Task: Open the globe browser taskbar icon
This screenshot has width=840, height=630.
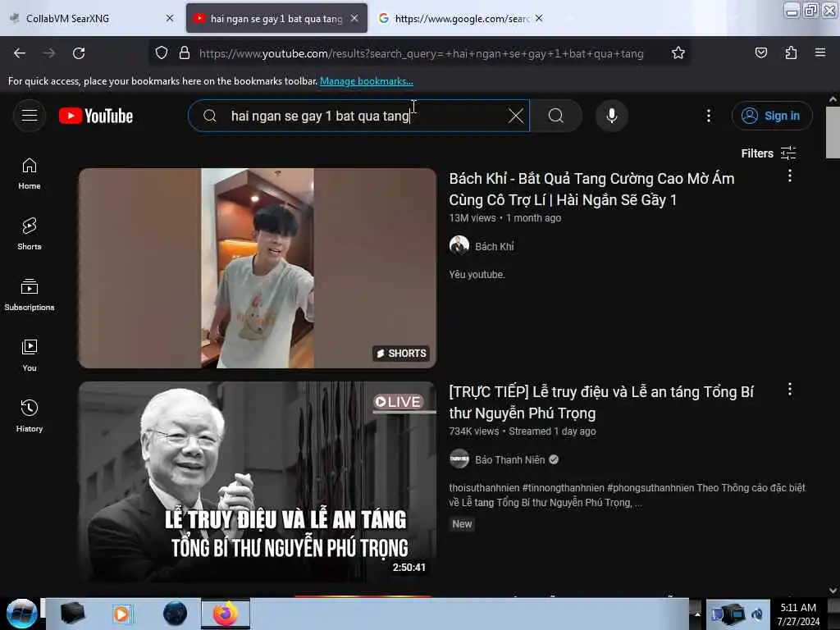Action: pyautogui.click(x=176, y=614)
